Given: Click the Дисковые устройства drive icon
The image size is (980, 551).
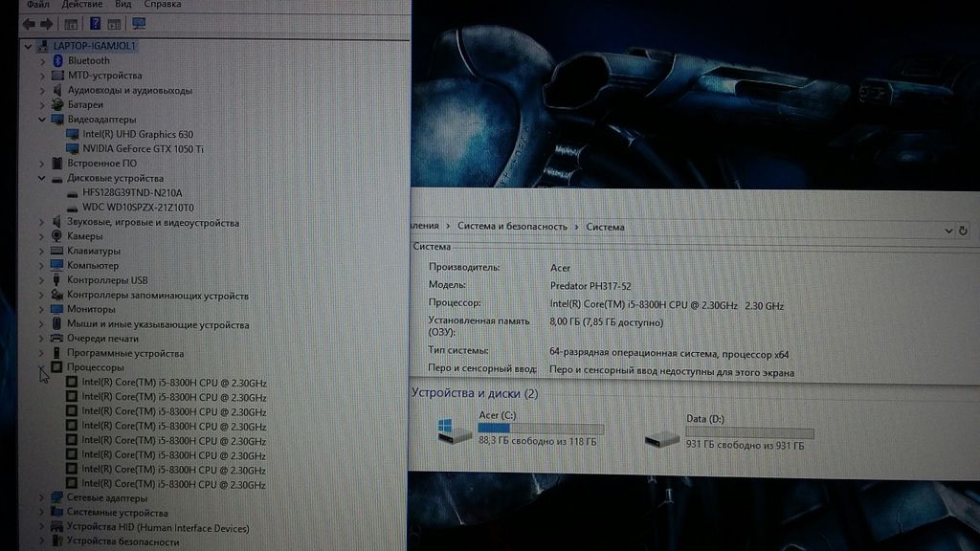Looking at the screenshot, I should (56, 179).
